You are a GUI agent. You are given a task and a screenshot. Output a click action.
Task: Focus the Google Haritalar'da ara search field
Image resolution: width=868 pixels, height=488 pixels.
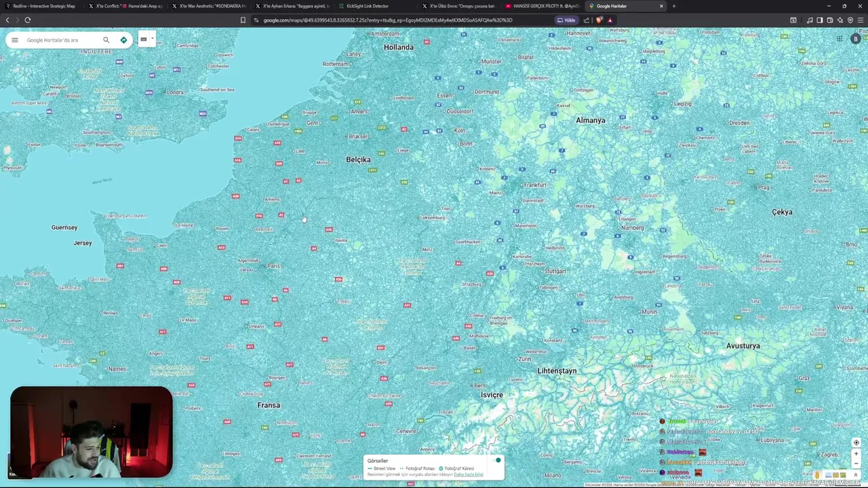(x=61, y=40)
